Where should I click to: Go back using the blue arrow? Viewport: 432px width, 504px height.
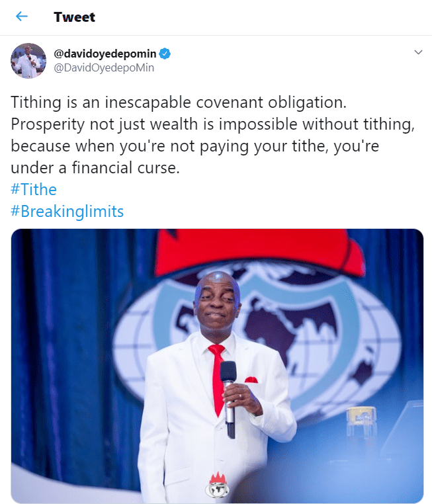click(22, 16)
